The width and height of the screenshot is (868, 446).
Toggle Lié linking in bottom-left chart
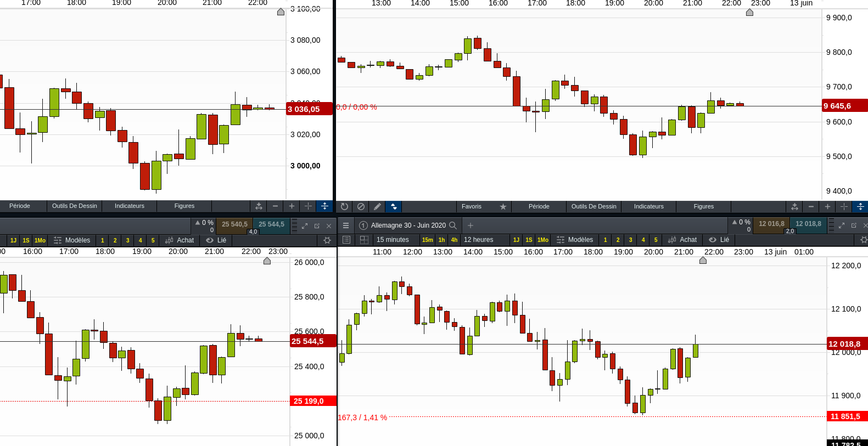216,240
